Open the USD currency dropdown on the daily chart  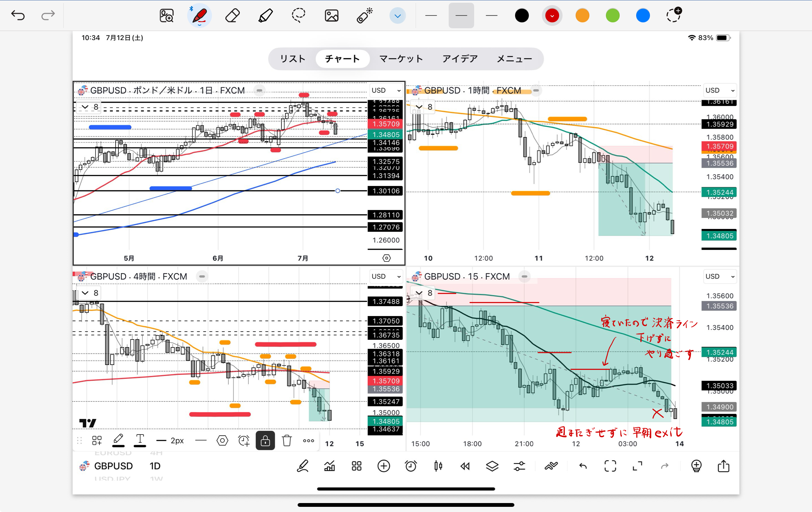tap(386, 90)
